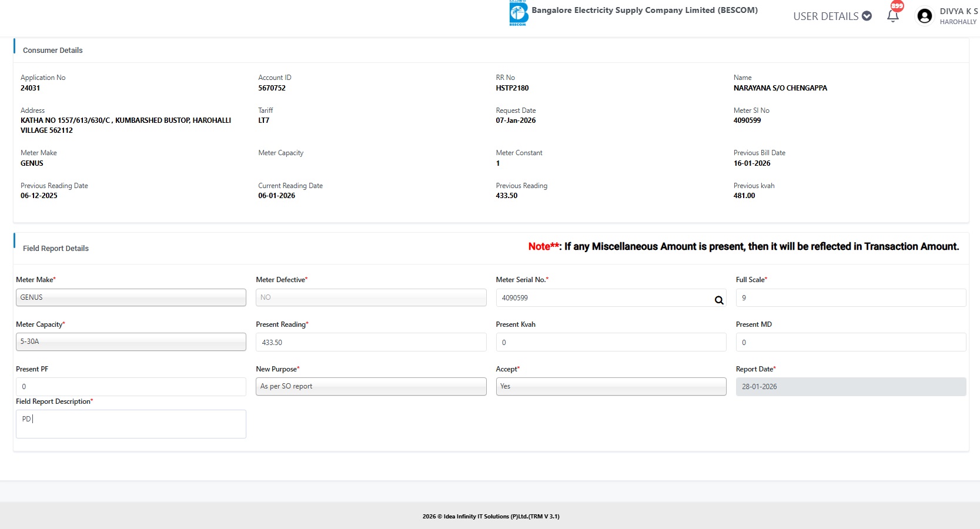Click the Report Date field

click(850, 387)
